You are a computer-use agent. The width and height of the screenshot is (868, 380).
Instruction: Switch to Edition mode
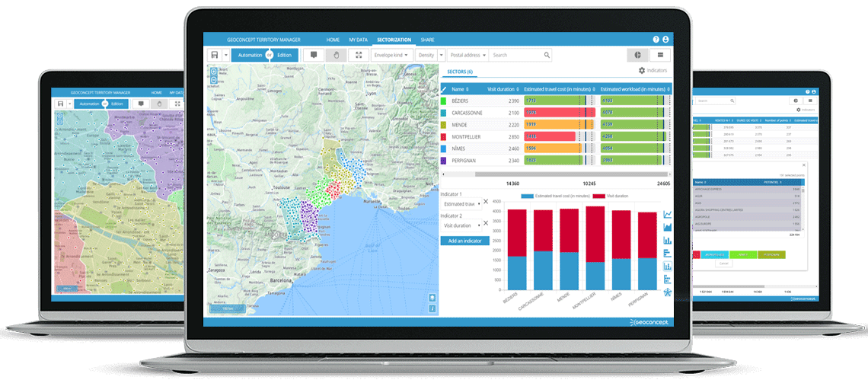(284, 55)
